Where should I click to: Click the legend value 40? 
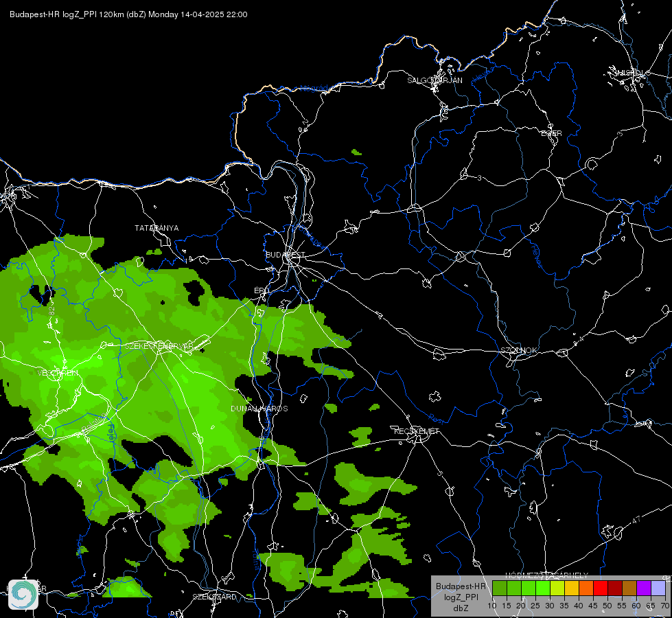[579, 606]
